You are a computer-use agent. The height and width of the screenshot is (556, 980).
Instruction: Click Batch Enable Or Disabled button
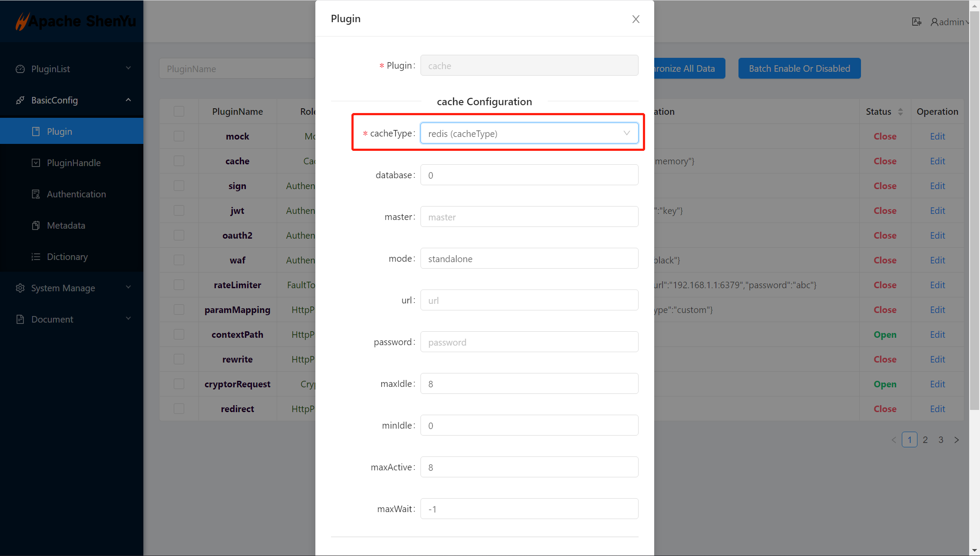click(x=799, y=69)
